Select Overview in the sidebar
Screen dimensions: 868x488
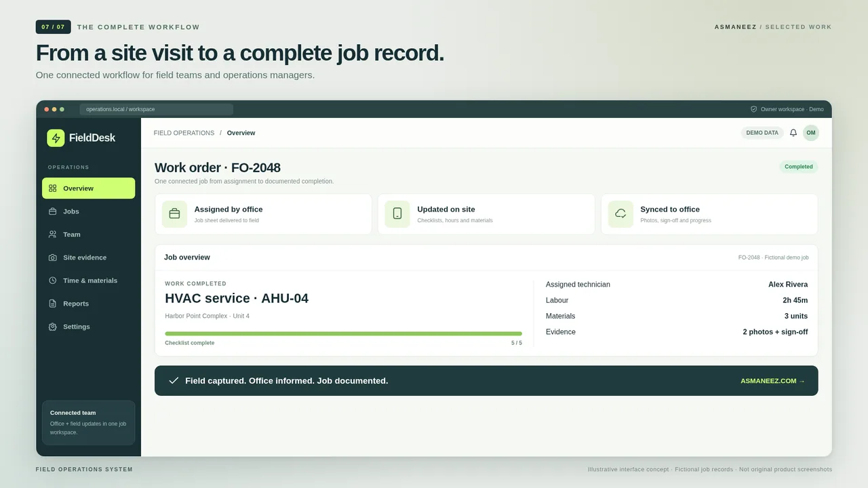click(88, 188)
